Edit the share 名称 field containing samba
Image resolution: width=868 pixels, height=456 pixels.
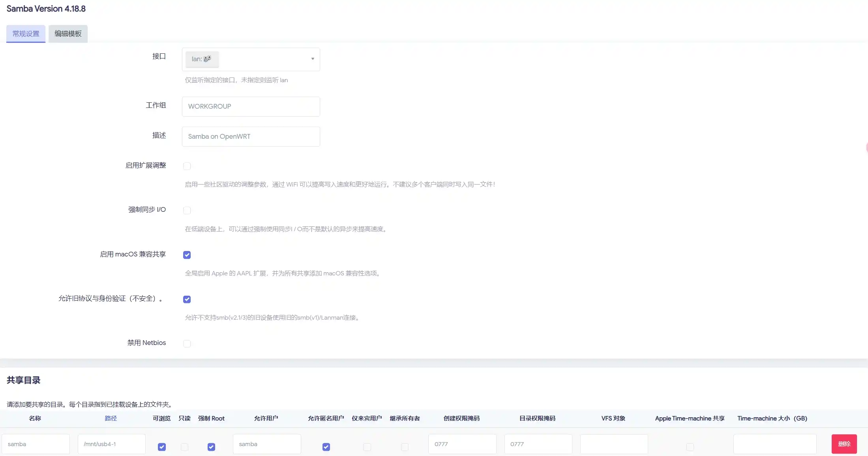[36, 444]
